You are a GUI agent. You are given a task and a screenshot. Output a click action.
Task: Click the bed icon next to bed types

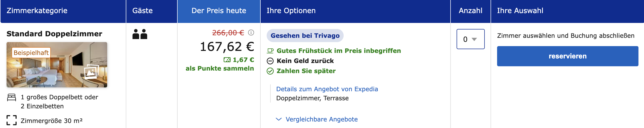pyautogui.click(x=12, y=97)
